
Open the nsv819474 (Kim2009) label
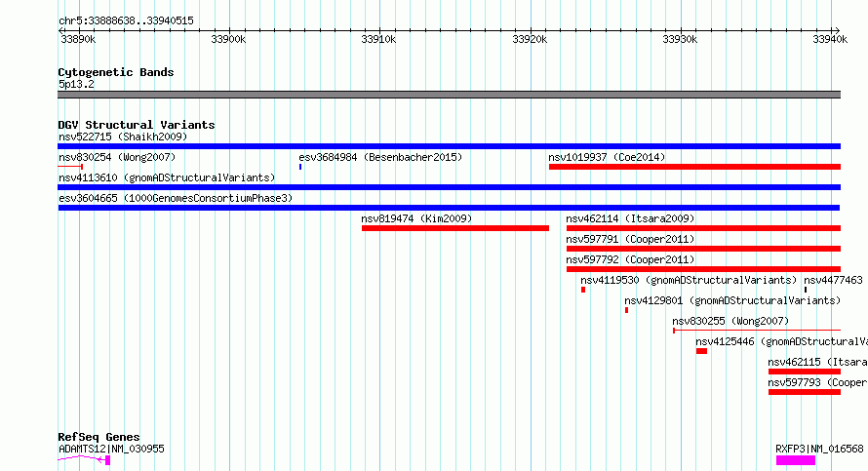click(416, 218)
